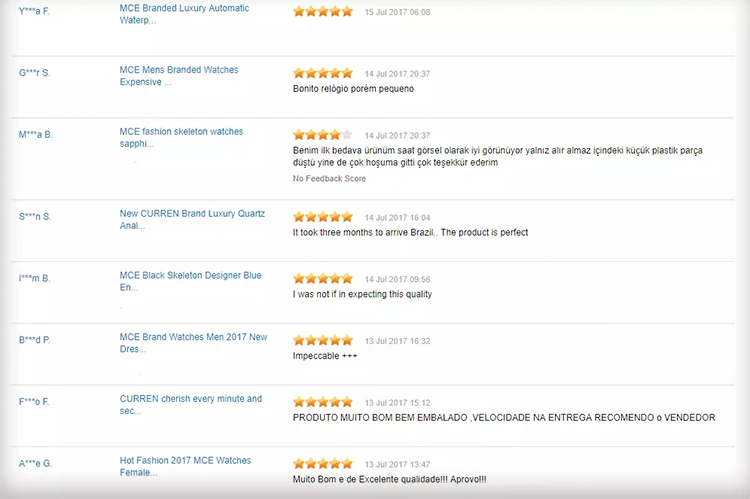Click the reviewer name B***d P.
750x499 pixels.
click(35, 340)
